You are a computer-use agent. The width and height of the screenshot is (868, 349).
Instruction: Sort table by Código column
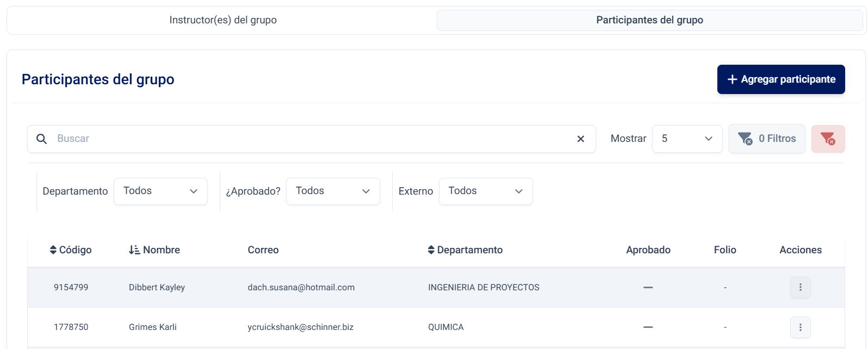[71, 250]
